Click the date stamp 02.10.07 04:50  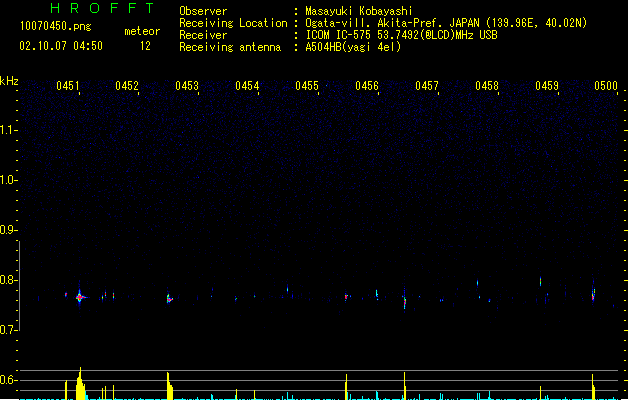coord(61,46)
